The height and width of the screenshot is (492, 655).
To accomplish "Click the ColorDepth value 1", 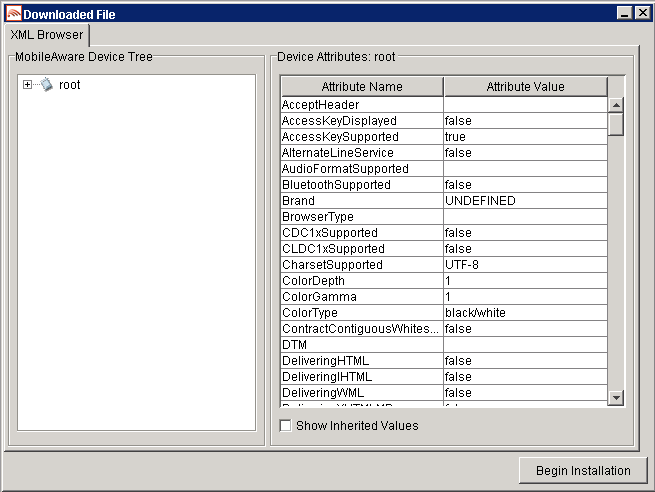I will 526,281.
